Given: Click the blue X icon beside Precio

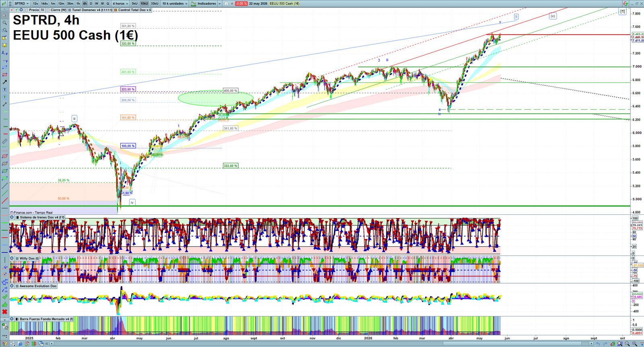Looking at the screenshot, I should coord(21,10).
